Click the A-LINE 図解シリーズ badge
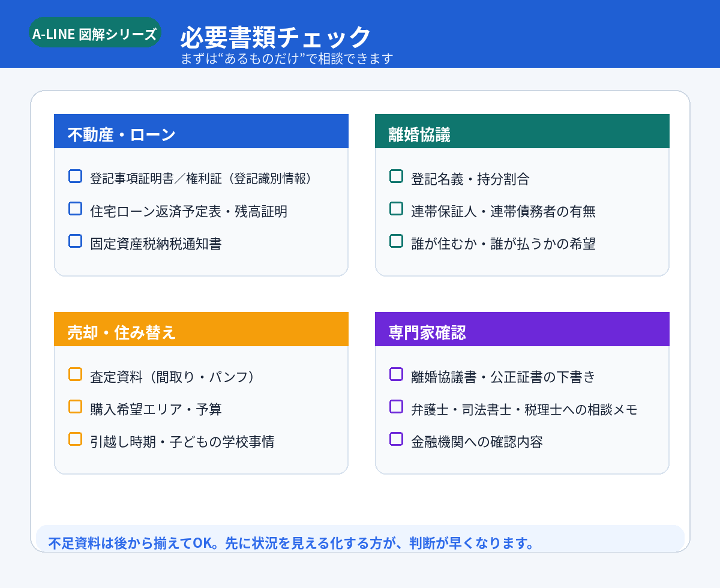The height and width of the screenshot is (588, 720). (95, 32)
